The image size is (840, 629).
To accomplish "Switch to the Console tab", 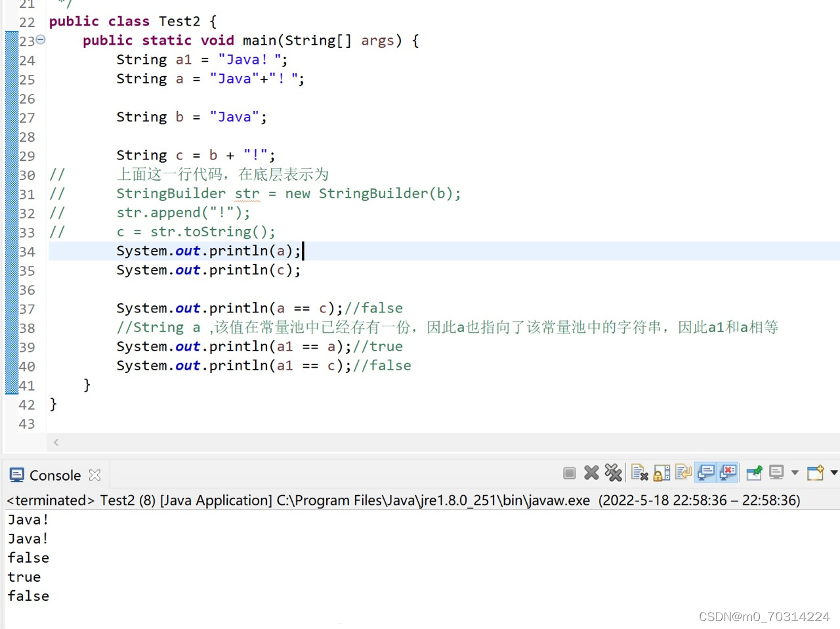I will (54, 474).
